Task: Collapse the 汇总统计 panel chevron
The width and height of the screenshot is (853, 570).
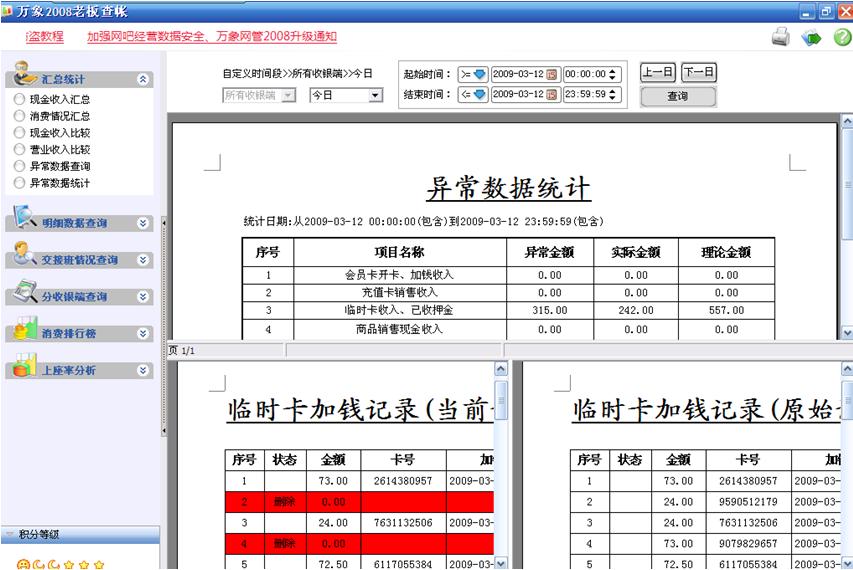Action: (143, 79)
